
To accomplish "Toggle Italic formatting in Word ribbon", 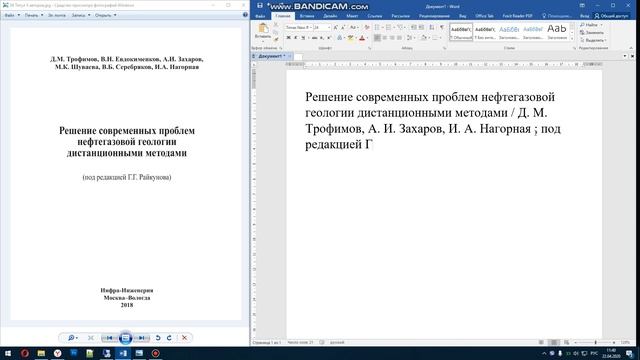I will (296, 38).
